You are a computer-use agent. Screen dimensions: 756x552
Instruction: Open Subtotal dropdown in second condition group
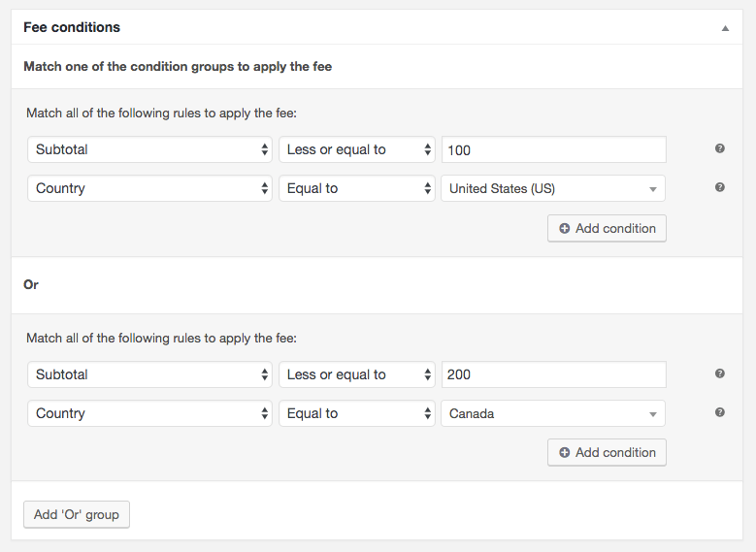pos(150,374)
